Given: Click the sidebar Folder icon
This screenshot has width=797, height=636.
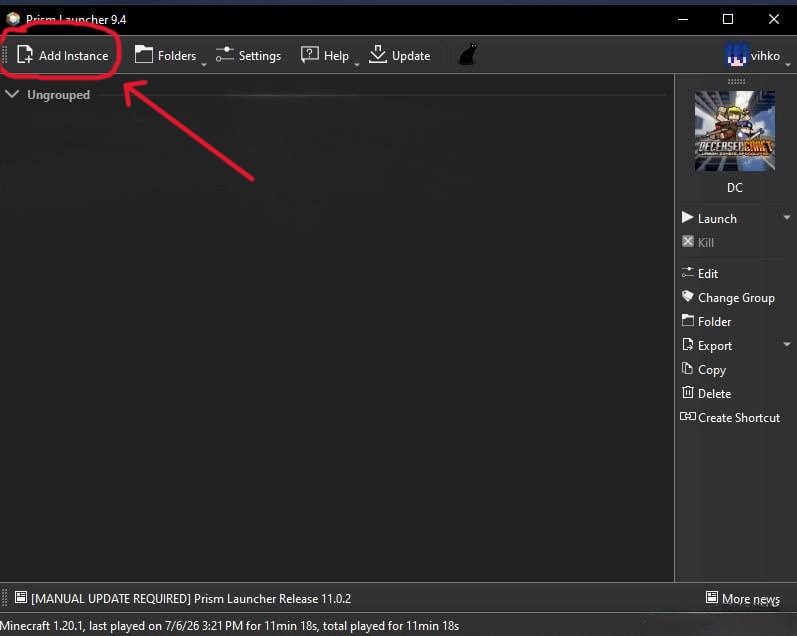Looking at the screenshot, I should coord(687,320).
